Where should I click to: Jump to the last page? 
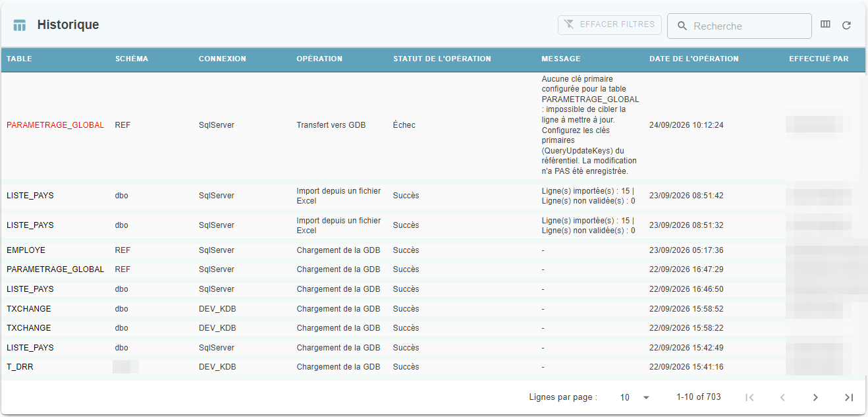pyautogui.click(x=849, y=397)
